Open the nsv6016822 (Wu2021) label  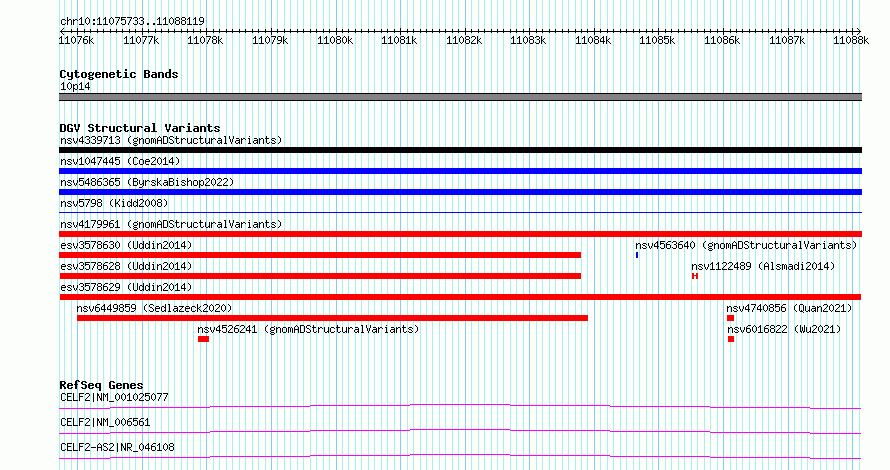784,329
